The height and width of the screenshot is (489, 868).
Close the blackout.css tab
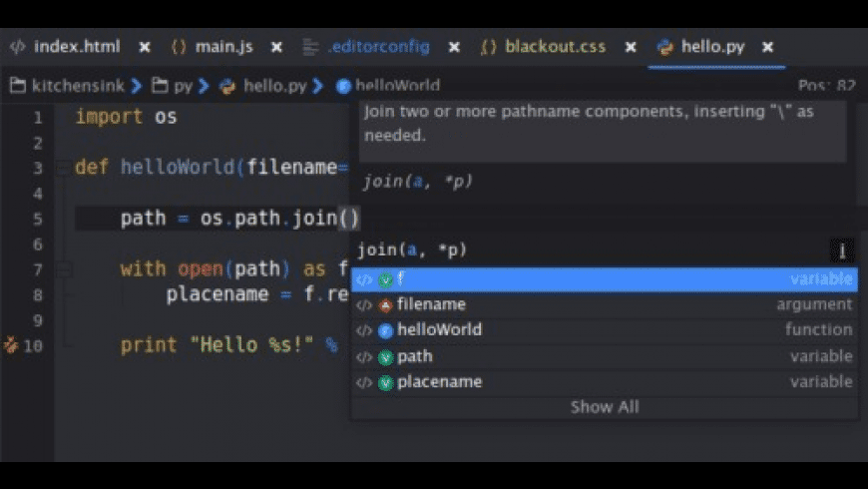pos(631,47)
